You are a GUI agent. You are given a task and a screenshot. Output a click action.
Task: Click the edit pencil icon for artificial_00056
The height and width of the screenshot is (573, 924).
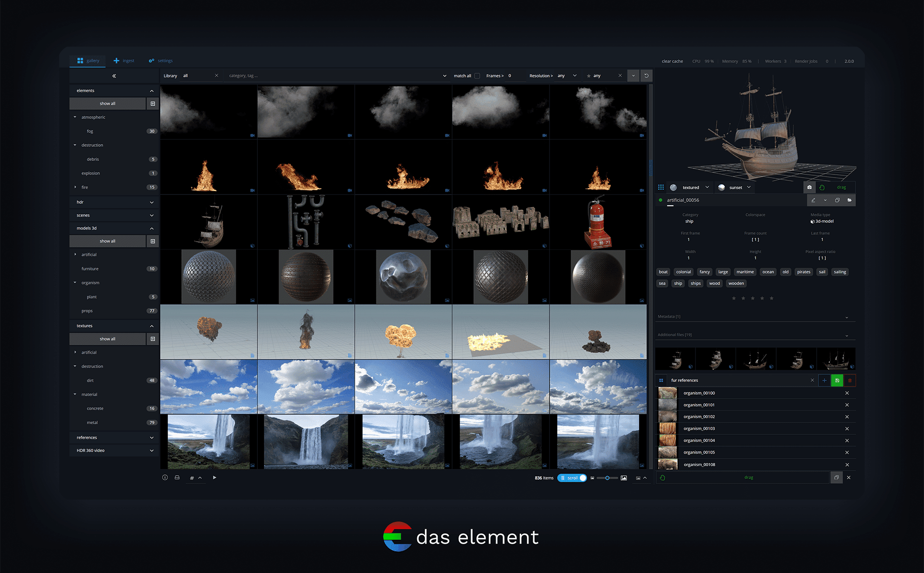click(x=813, y=200)
